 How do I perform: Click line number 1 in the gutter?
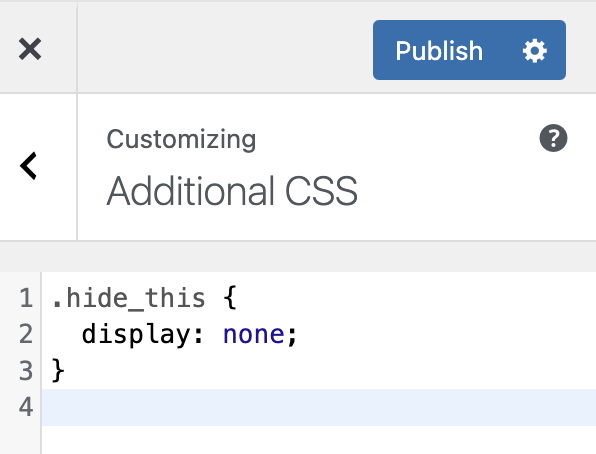[x=25, y=298]
